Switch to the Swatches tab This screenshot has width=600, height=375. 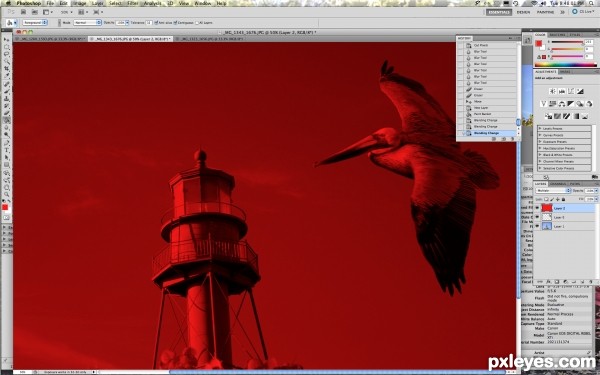click(x=557, y=35)
